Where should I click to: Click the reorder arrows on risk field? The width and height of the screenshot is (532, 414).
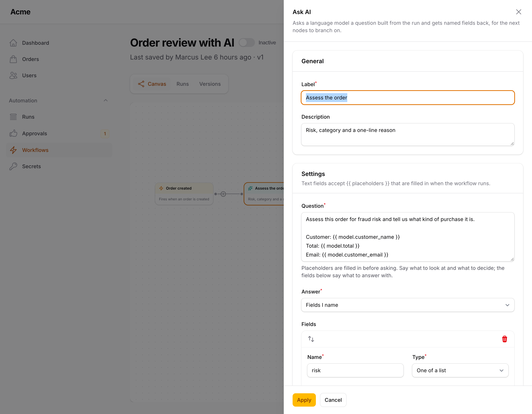click(x=311, y=339)
